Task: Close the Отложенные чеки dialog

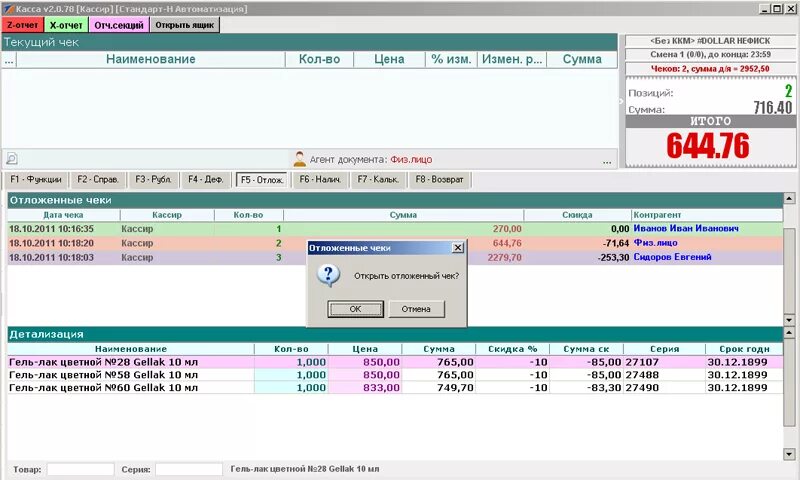Action: pyautogui.click(x=458, y=247)
